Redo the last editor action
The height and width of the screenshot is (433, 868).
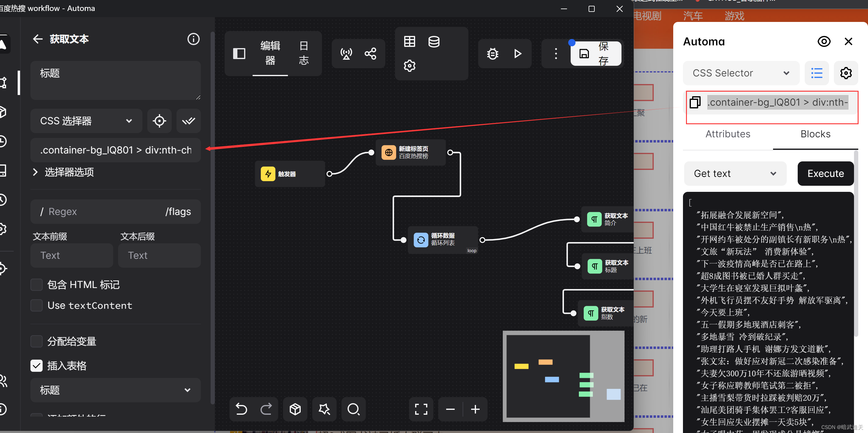point(266,409)
